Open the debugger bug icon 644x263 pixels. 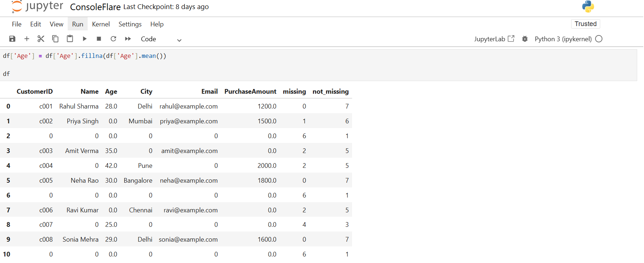[x=525, y=39]
